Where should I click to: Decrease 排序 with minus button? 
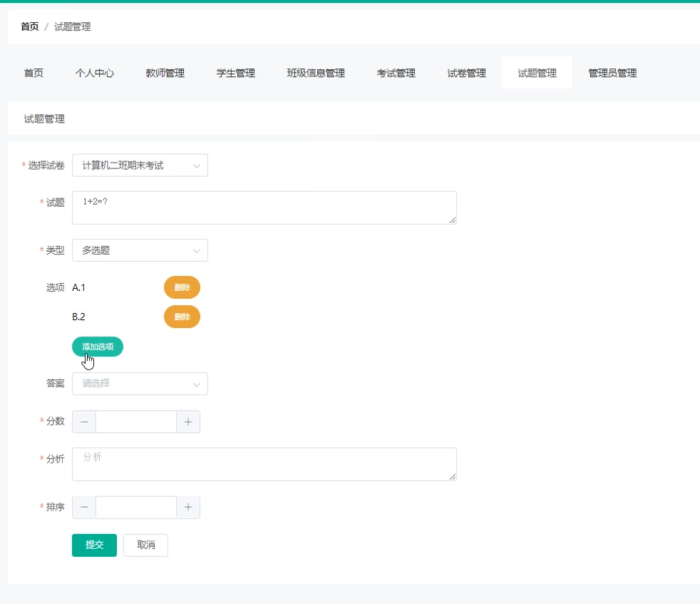[x=84, y=507]
